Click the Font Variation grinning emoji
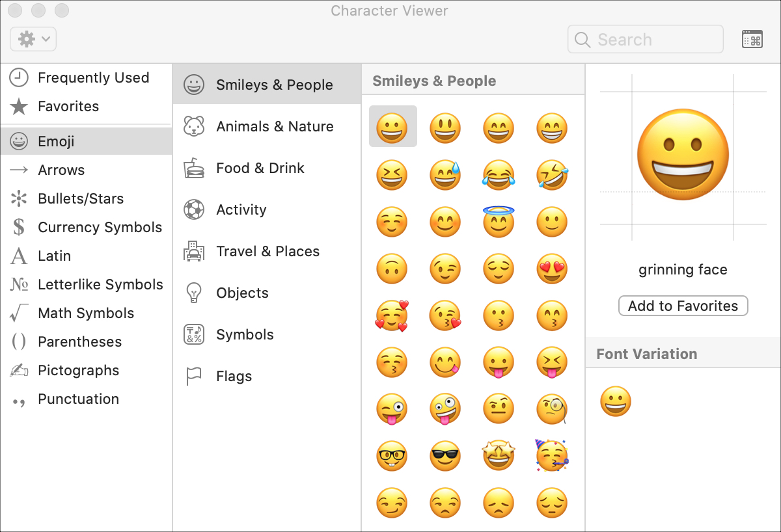Viewport: 781px width, 532px height. 616,401
